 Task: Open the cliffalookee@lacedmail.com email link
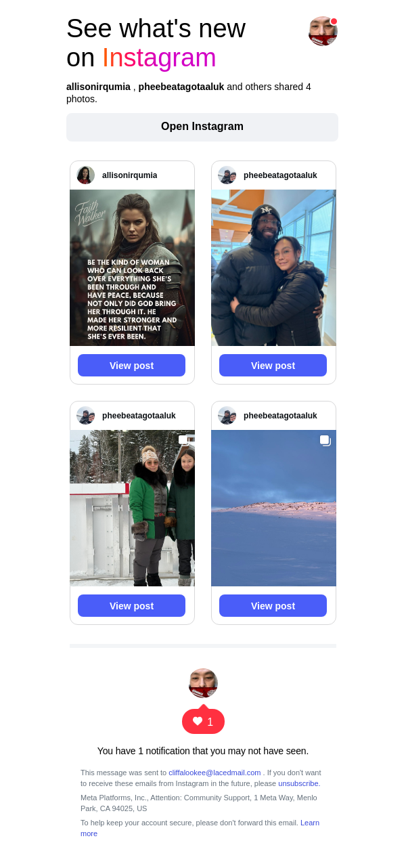pos(215,773)
